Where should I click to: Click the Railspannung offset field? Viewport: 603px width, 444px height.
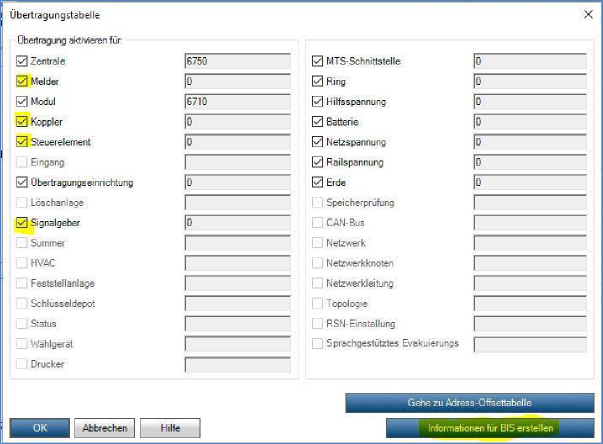(530, 162)
